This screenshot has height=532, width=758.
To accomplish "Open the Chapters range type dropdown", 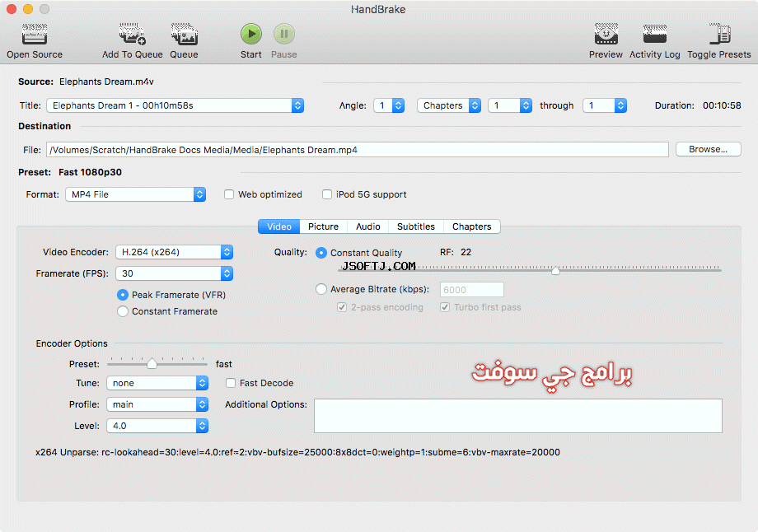I will pos(448,105).
